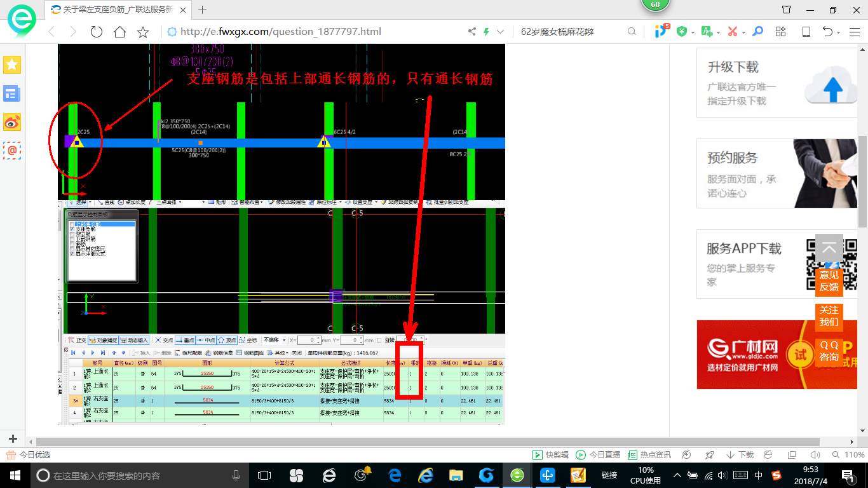Expand the undo closed tab dropdown arrow
The image size is (868, 488).
tap(839, 32)
